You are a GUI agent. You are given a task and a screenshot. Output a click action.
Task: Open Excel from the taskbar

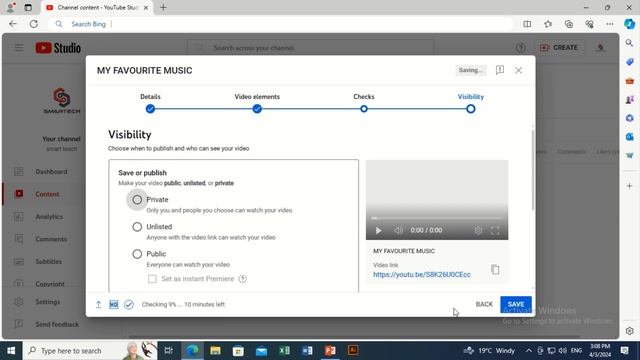coord(284,351)
